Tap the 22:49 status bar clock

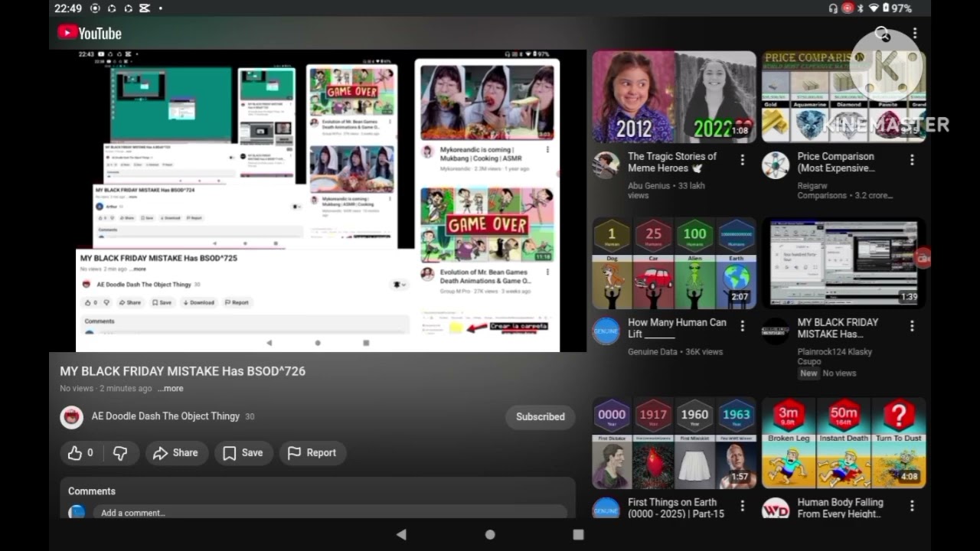click(68, 8)
